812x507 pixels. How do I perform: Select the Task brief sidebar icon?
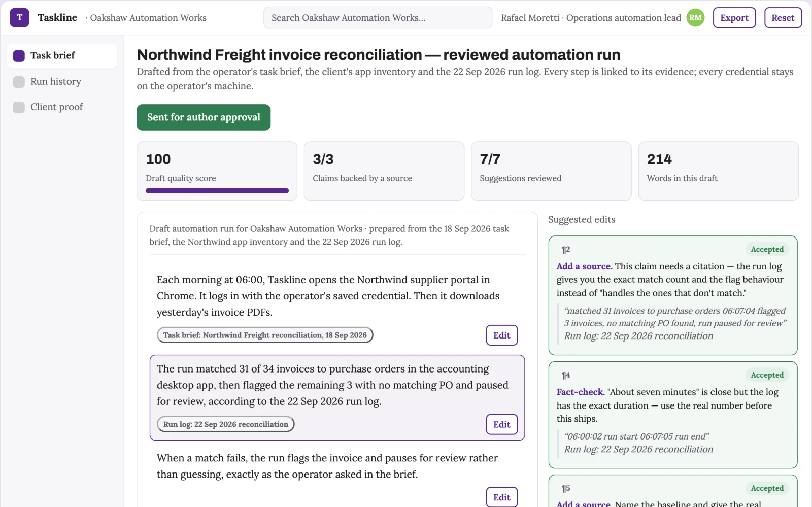(x=19, y=56)
